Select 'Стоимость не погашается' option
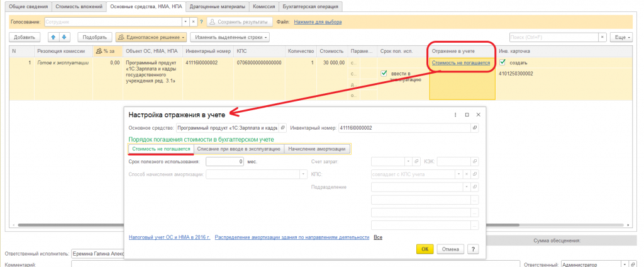 point(161,149)
